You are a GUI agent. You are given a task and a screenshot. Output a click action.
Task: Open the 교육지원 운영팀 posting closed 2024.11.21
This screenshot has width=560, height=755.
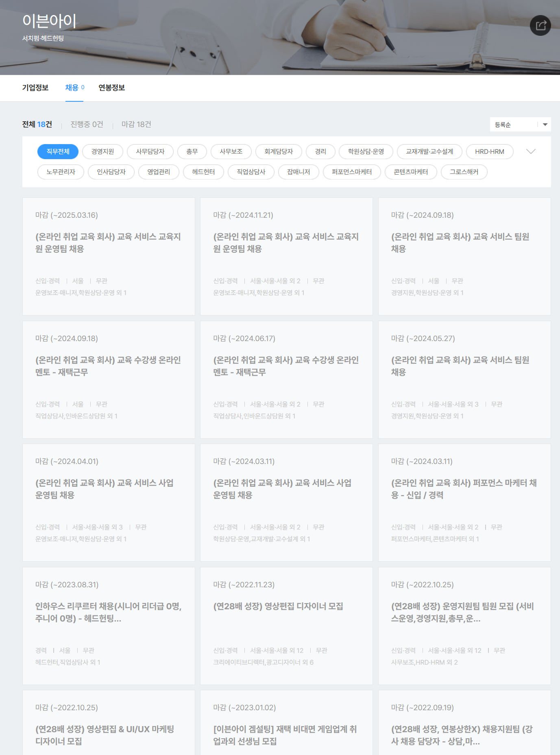pos(286,256)
